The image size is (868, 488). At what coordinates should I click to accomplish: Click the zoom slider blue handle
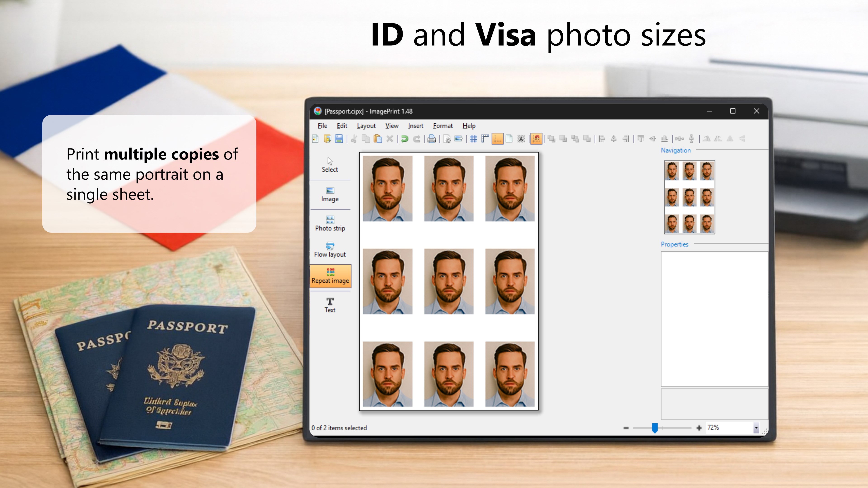(655, 428)
